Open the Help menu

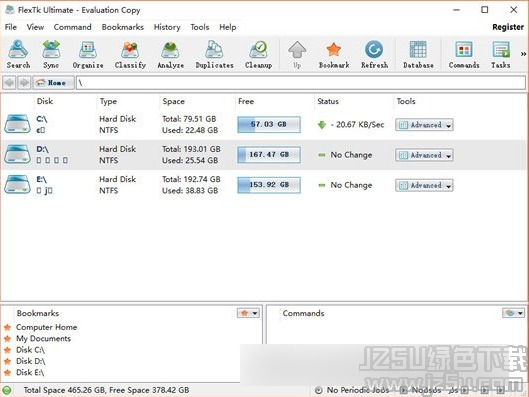pos(228,27)
